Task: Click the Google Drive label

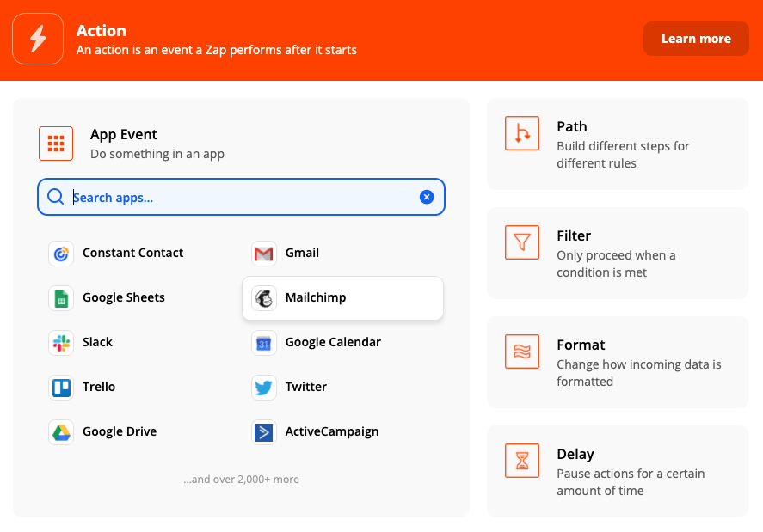Action: [x=120, y=431]
